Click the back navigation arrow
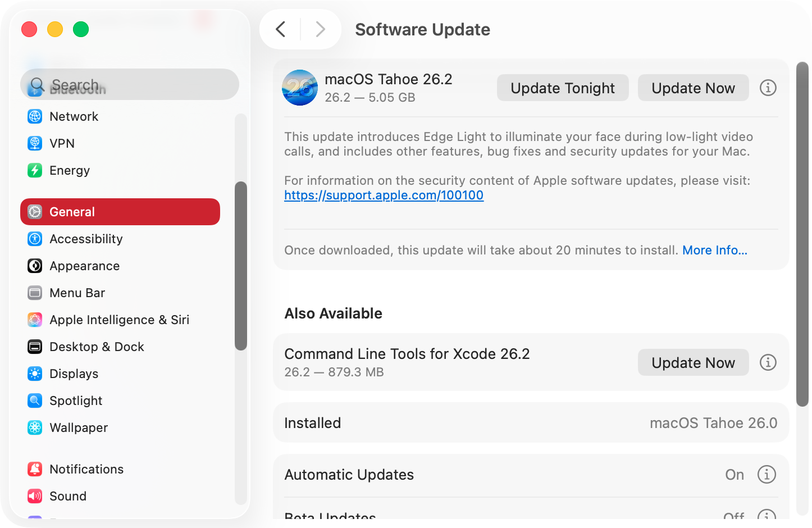Viewport: 812px width, 528px height. point(281,29)
